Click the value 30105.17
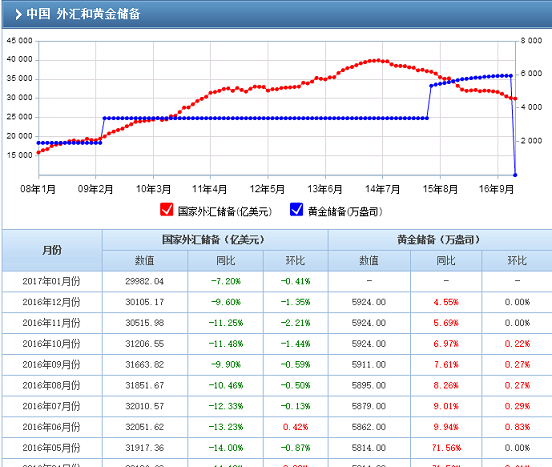 click(x=145, y=302)
